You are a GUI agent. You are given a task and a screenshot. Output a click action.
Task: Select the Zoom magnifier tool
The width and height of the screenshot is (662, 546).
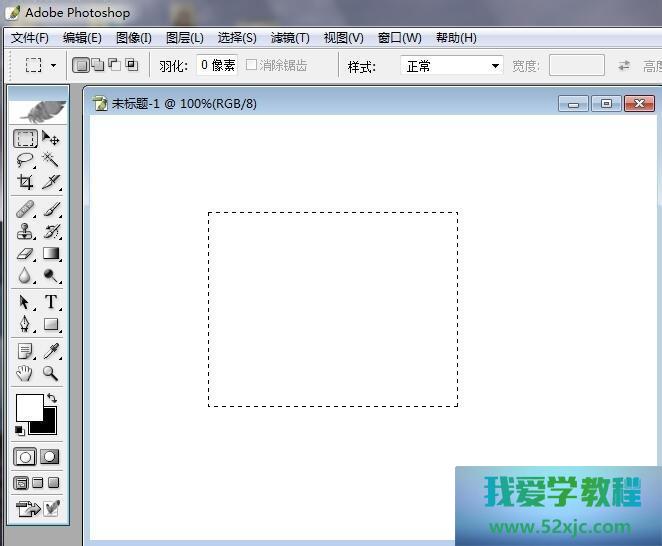(x=51, y=373)
